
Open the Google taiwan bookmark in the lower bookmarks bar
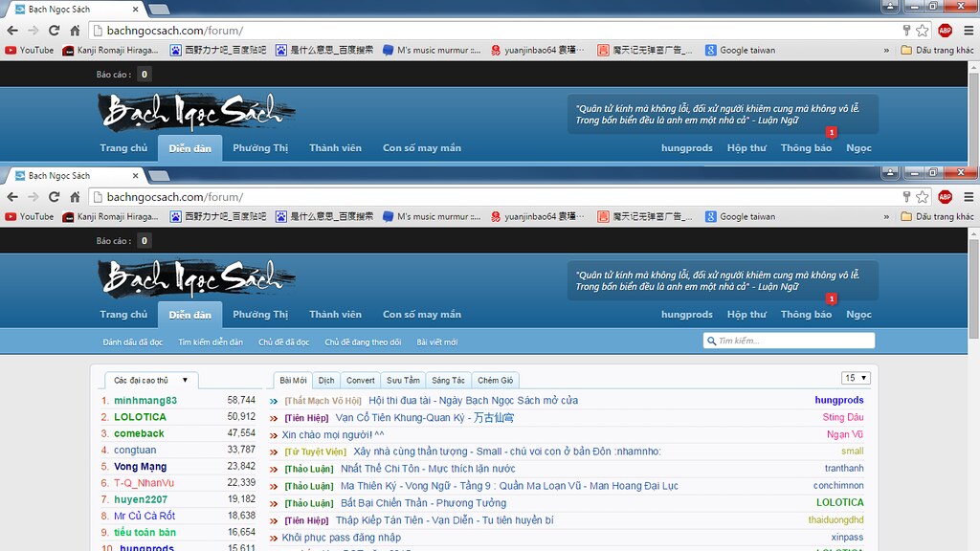pos(740,216)
